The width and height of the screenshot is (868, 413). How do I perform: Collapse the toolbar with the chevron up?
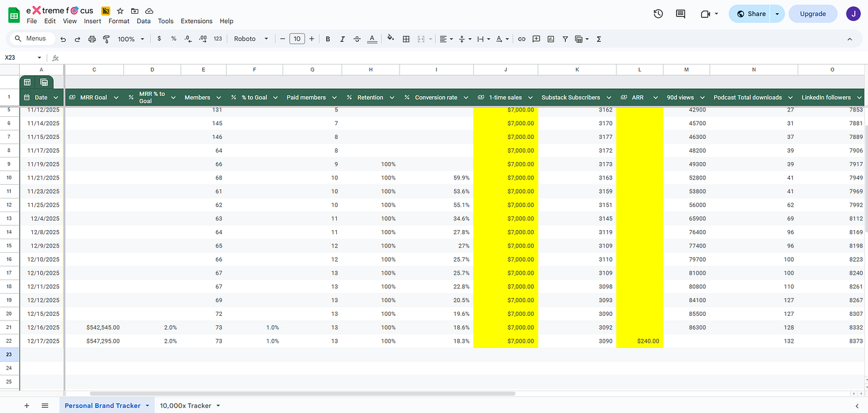click(850, 39)
